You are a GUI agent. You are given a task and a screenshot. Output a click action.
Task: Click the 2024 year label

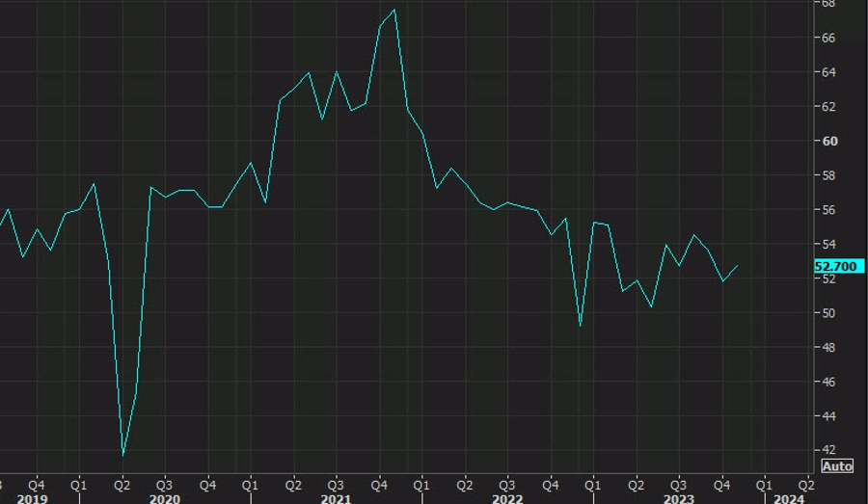pyautogui.click(x=788, y=499)
